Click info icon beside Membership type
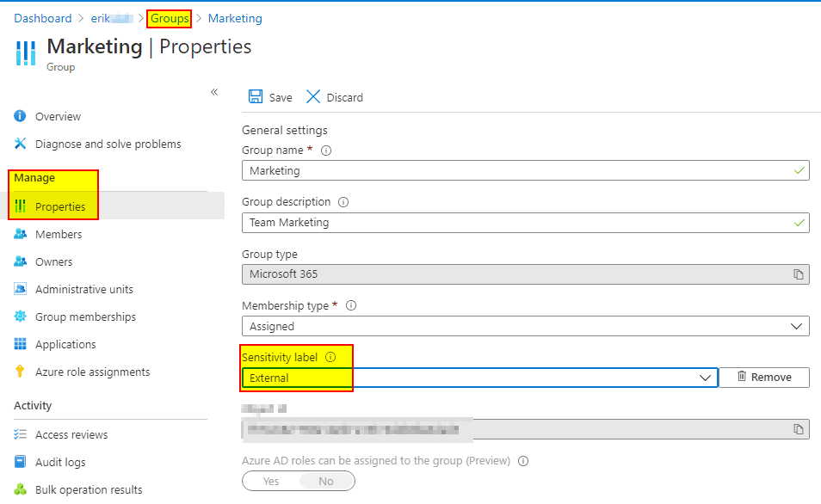This screenshot has width=821, height=504. (x=351, y=305)
